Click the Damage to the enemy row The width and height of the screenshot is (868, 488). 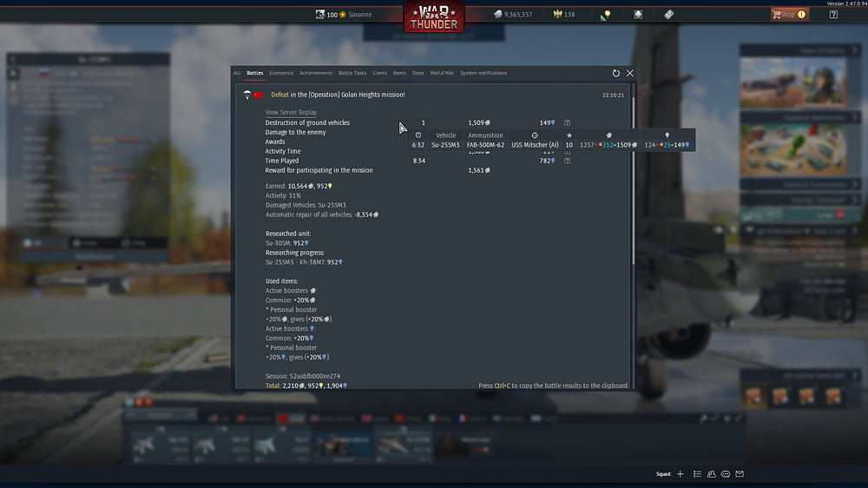[x=296, y=132]
